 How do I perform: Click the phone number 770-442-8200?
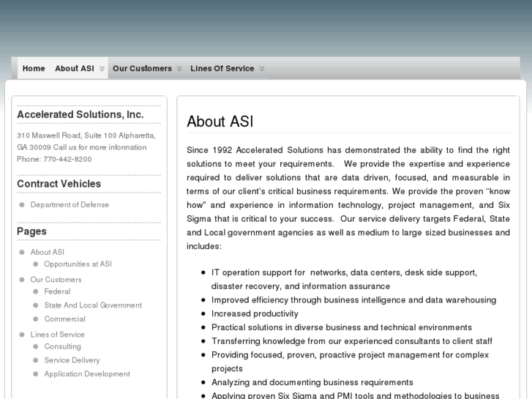tap(67, 160)
